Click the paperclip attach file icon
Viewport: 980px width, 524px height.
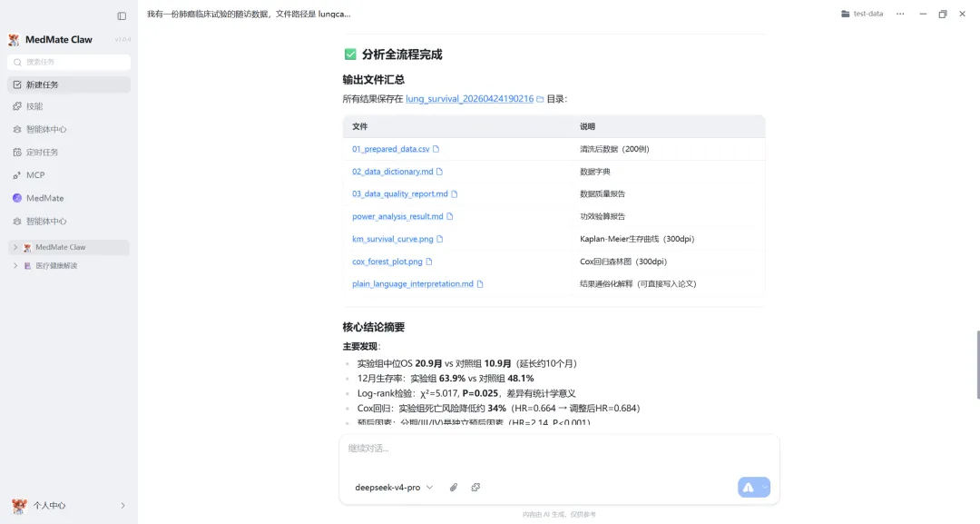(x=454, y=487)
